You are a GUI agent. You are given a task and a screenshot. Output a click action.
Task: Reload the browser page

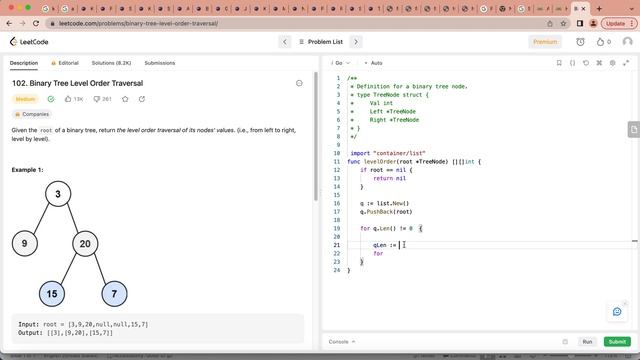(36, 23)
